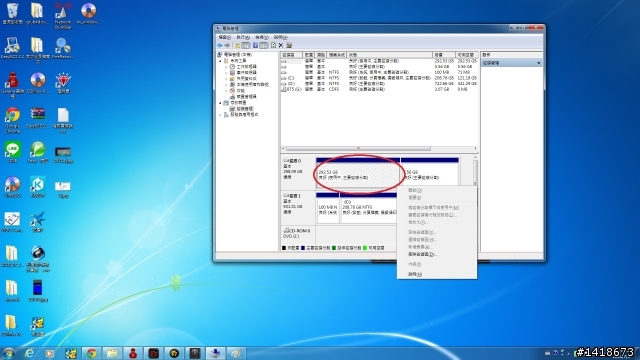Open the File Explorer folder taskbar icon
The width and height of the screenshot is (640, 360).
pos(112,353)
